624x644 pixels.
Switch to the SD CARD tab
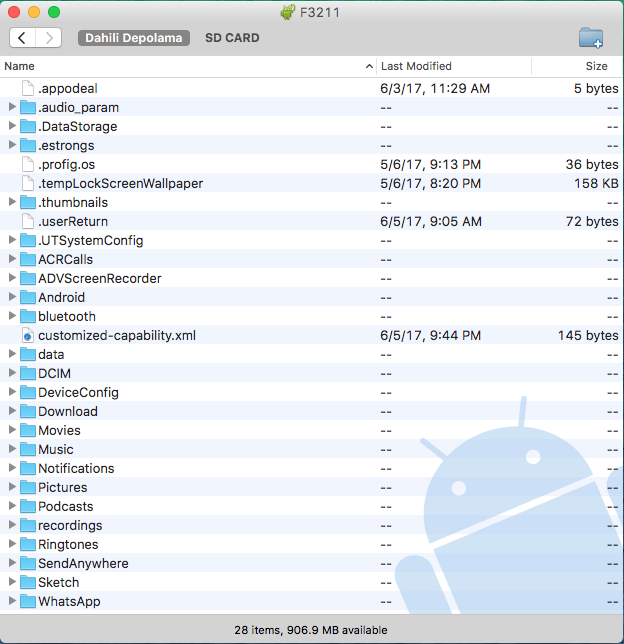click(232, 38)
